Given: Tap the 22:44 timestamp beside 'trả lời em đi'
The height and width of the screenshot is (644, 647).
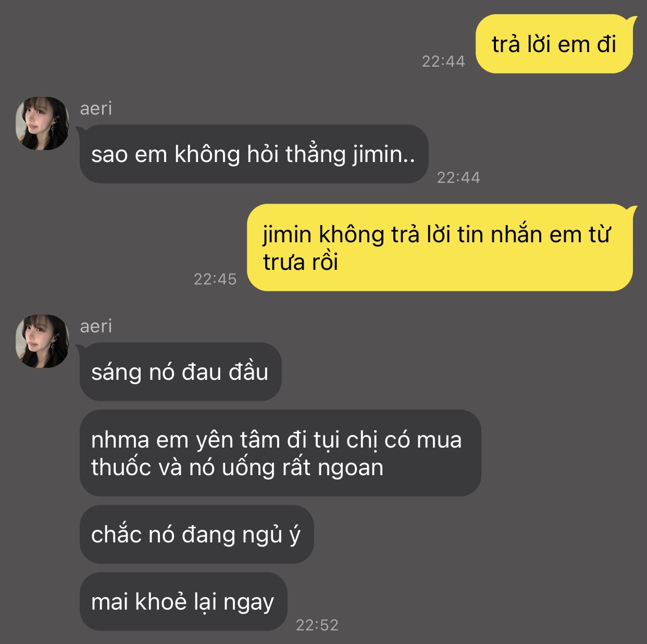Looking at the screenshot, I should pyautogui.click(x=443, y=61).
